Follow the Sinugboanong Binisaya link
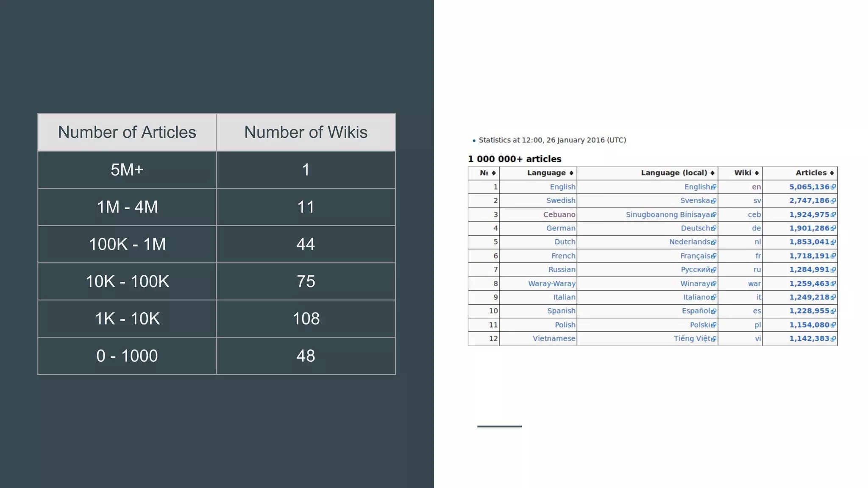The image size is (868, 488). 668,215
